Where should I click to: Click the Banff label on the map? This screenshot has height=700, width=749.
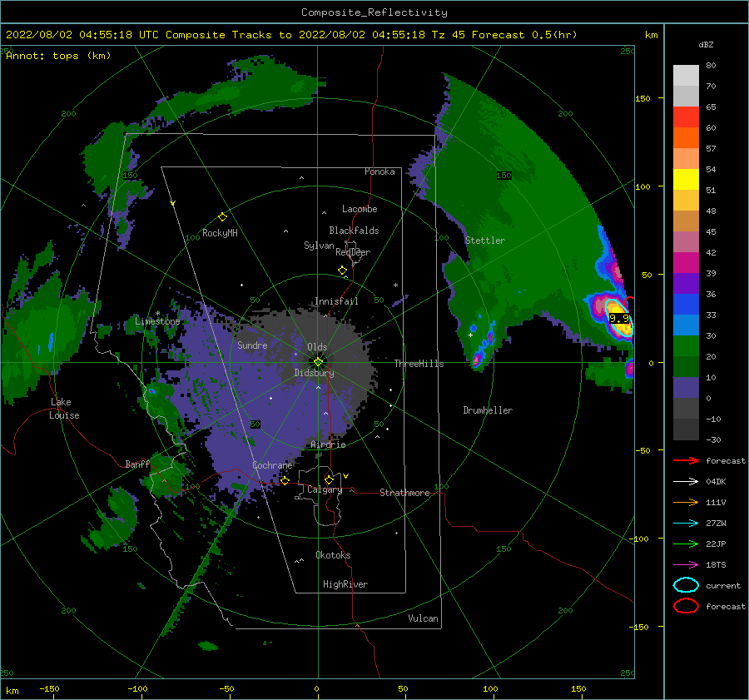[137, 464]
